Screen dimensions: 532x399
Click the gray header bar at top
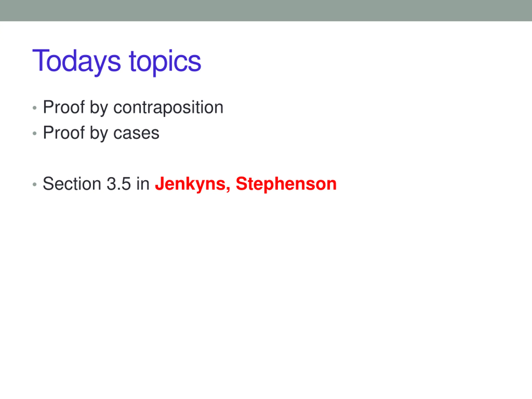click(x=266, y=11)
